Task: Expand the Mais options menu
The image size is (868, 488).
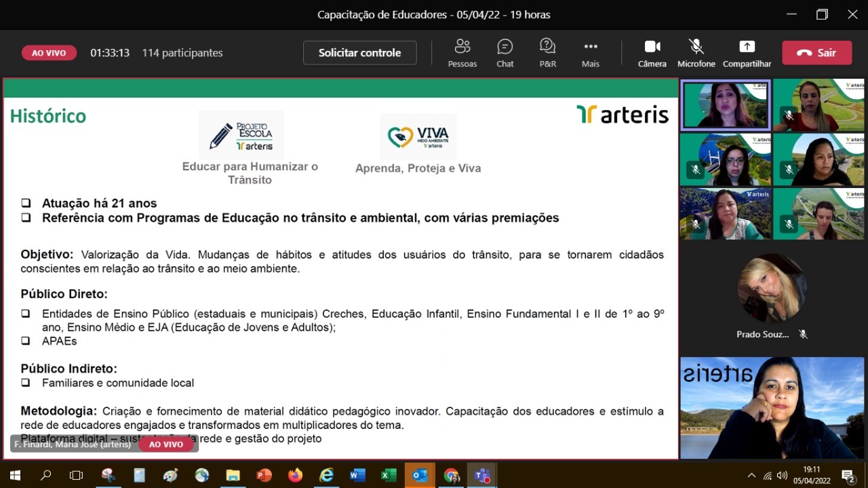Action: (590, 53)
